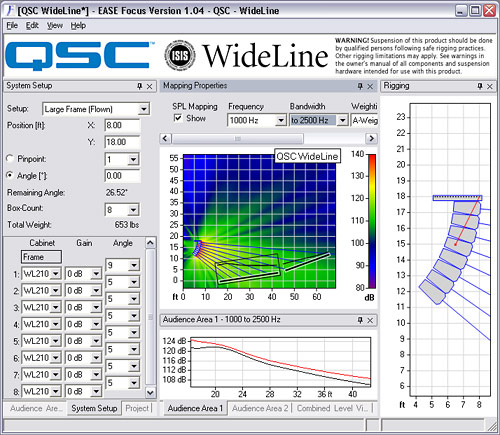The image size is (500, 435).
Task: Click the Position Y field showing 18.00
Action: coord(122,142)
